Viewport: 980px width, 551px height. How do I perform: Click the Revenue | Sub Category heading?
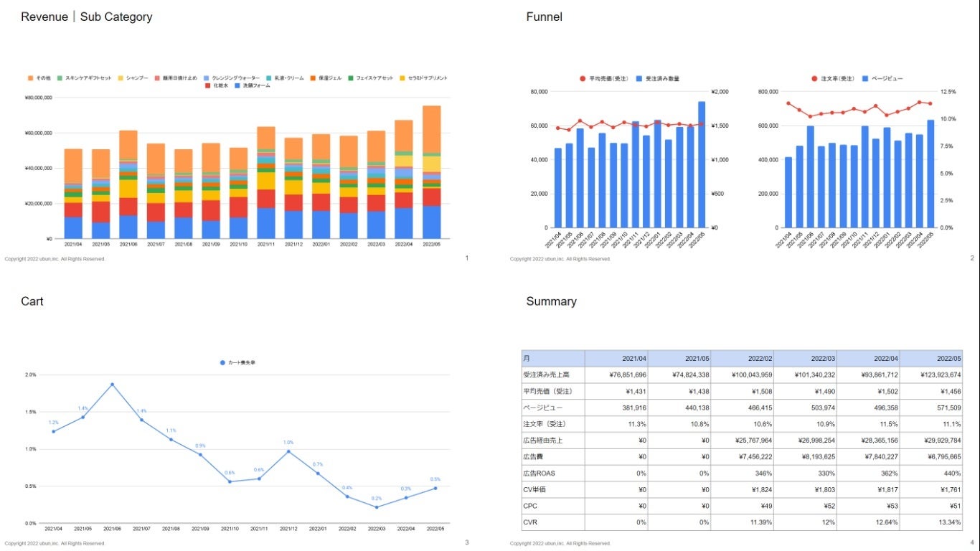click(86, 17)
